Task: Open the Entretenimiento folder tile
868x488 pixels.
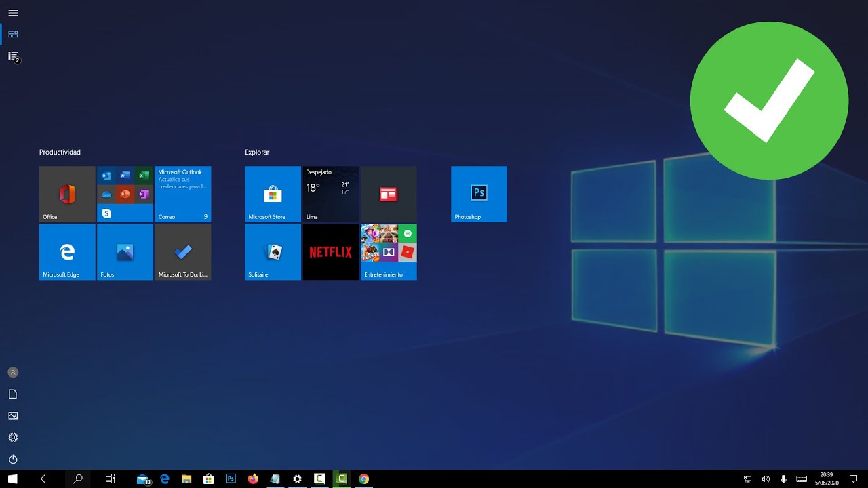Action: [x=389, y=252]
